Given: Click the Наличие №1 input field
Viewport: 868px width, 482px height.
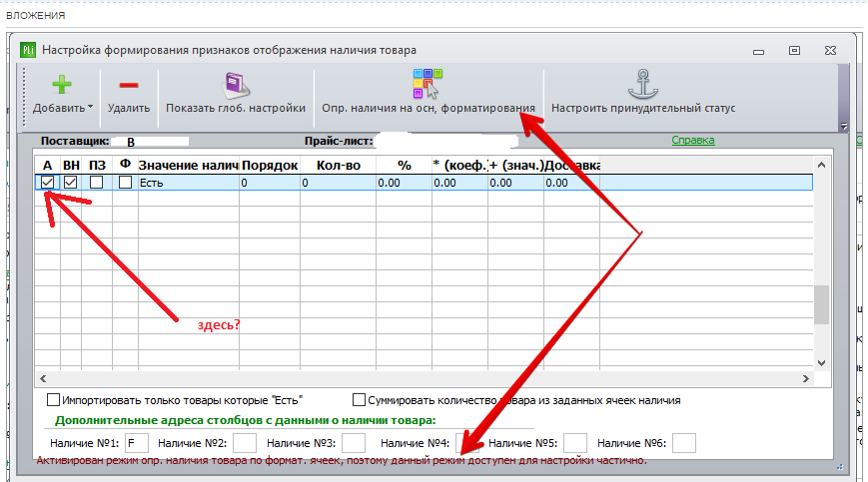Looking at the screenshot, I should [137, 443].
